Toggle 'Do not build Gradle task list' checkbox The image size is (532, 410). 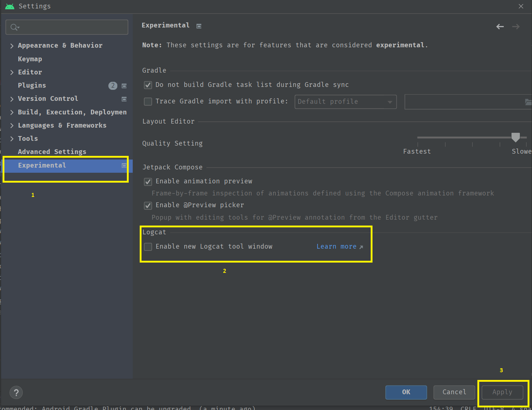148,85
